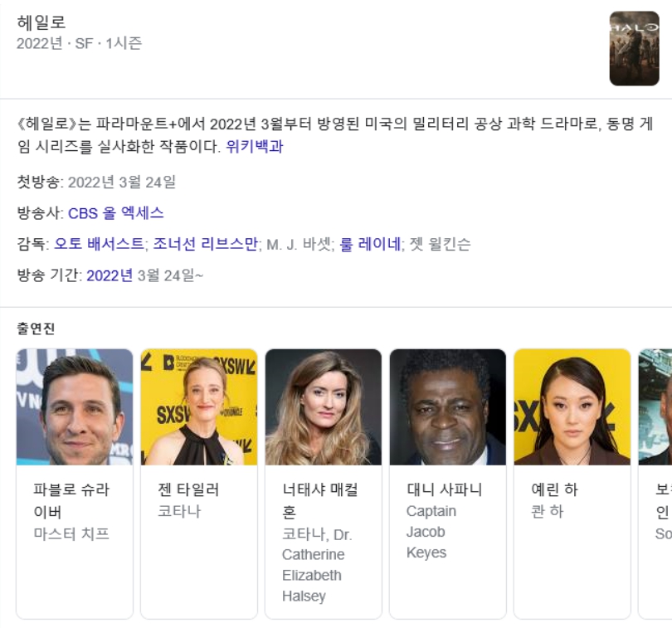672x628 pixels.
Task: Click role text 관 하
Action: click(547, 511)
